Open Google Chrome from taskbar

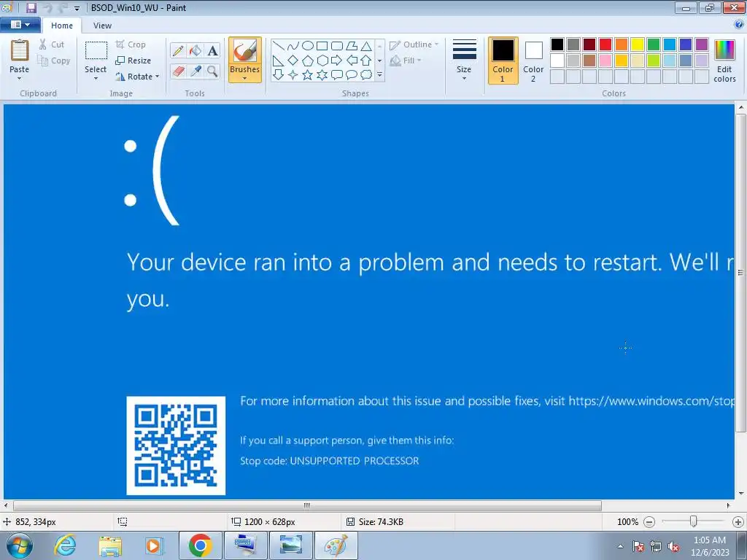pos(200,545)
